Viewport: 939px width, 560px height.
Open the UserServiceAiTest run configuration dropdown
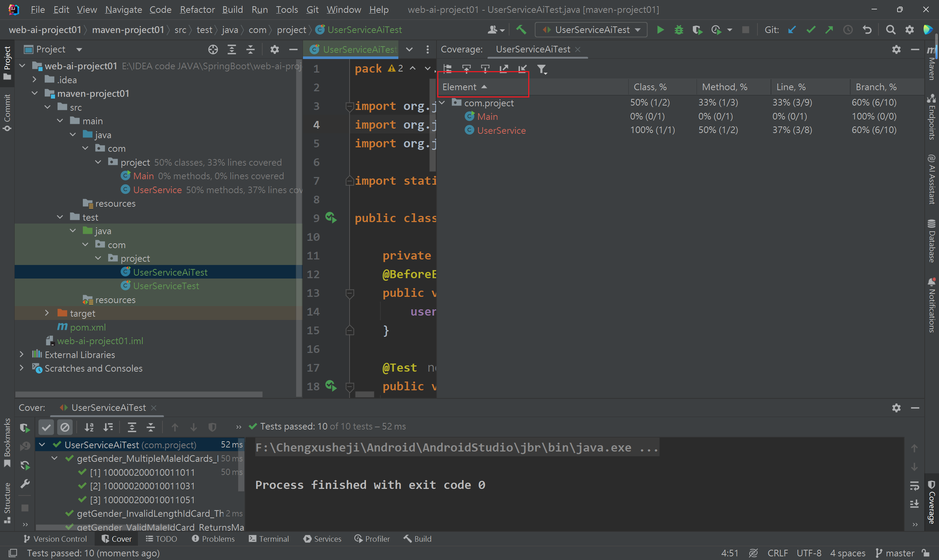pyautogui.click(x=591, y=30)
